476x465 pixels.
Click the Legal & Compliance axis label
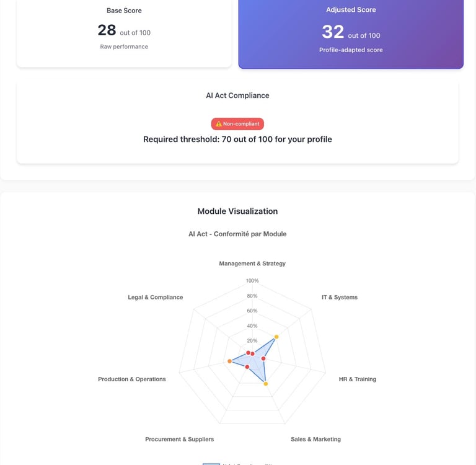click(x=155, y=297)
